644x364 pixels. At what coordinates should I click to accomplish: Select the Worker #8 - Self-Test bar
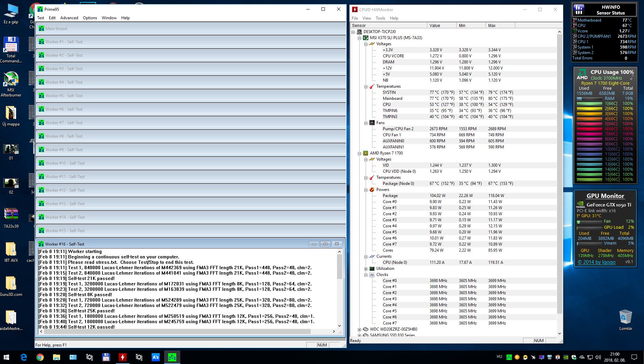tap(191, 136)
